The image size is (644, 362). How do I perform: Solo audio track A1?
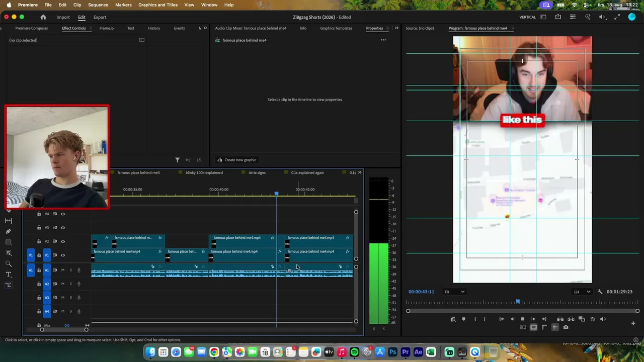[70, 270]
